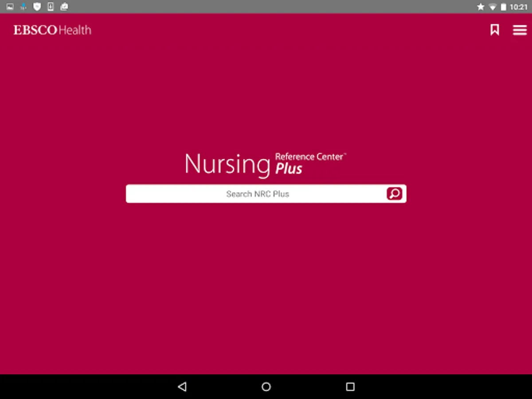
Task: Tap the battery status icon
Action: 504,7
